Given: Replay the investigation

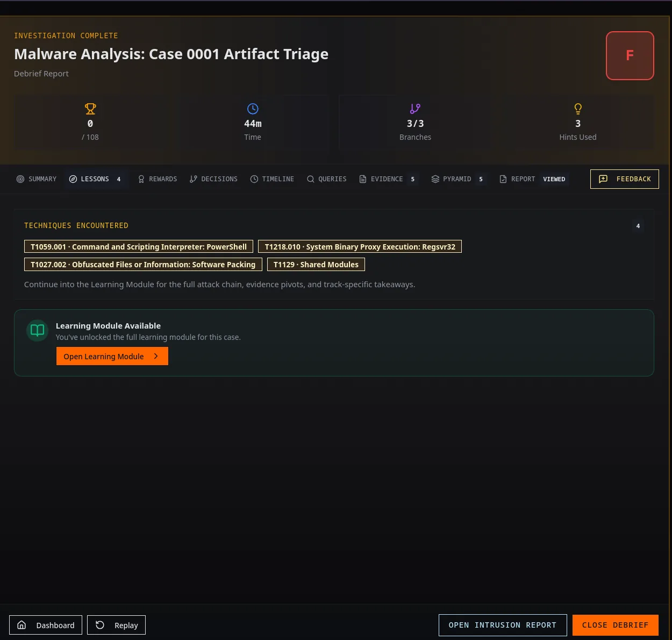Looking at the screenshot, I should pos(116,625).
